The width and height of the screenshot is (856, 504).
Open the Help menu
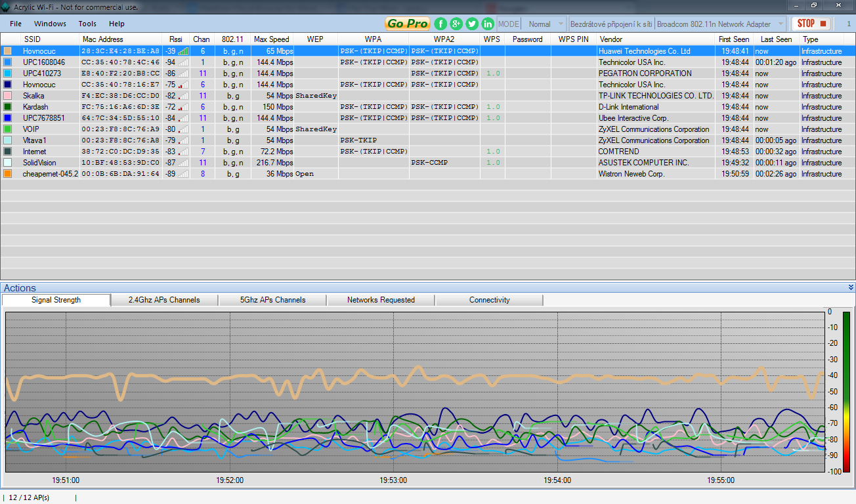(x=117, y=24)
